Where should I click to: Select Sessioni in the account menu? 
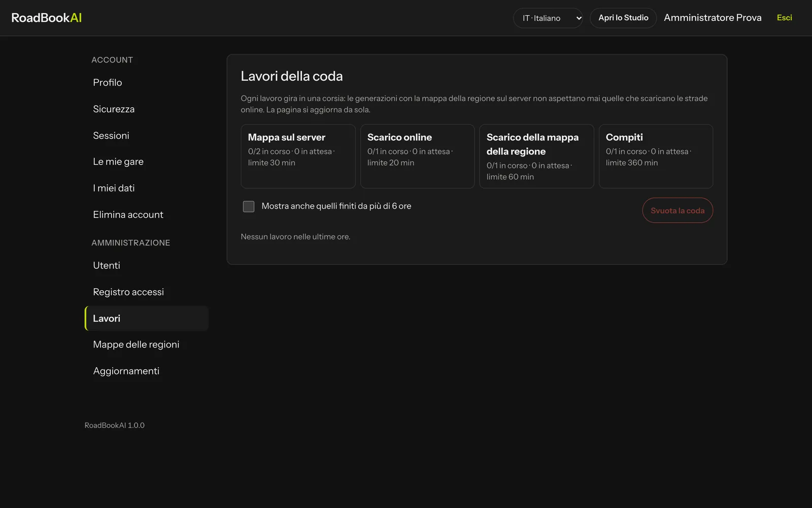point(147,135)
